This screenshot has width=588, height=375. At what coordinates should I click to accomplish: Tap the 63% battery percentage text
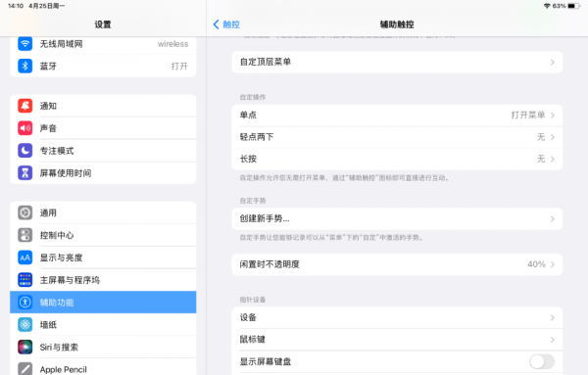click(560, 6)
